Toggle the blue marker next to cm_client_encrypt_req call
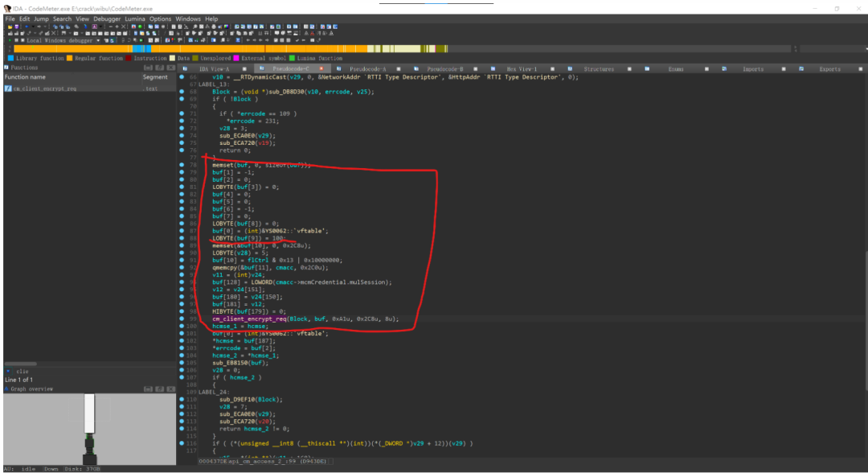The image size is (868, 473). click(x=182, y=319)
